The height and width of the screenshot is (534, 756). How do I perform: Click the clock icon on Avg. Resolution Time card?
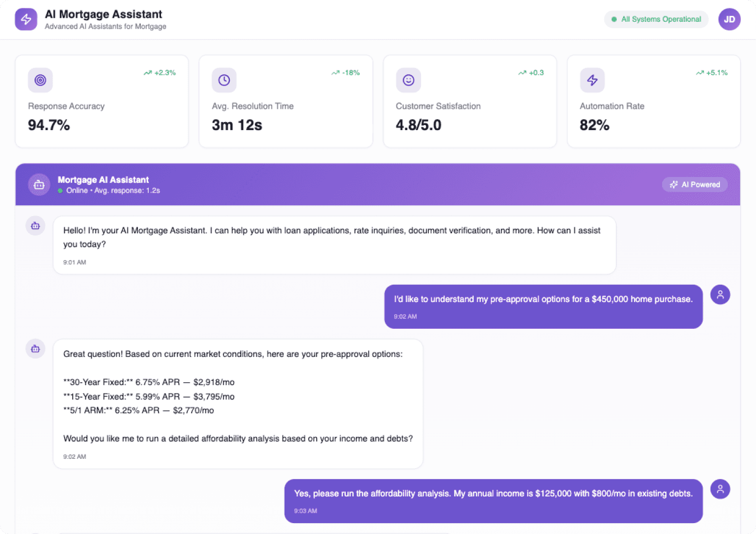(x=224, y=80)
